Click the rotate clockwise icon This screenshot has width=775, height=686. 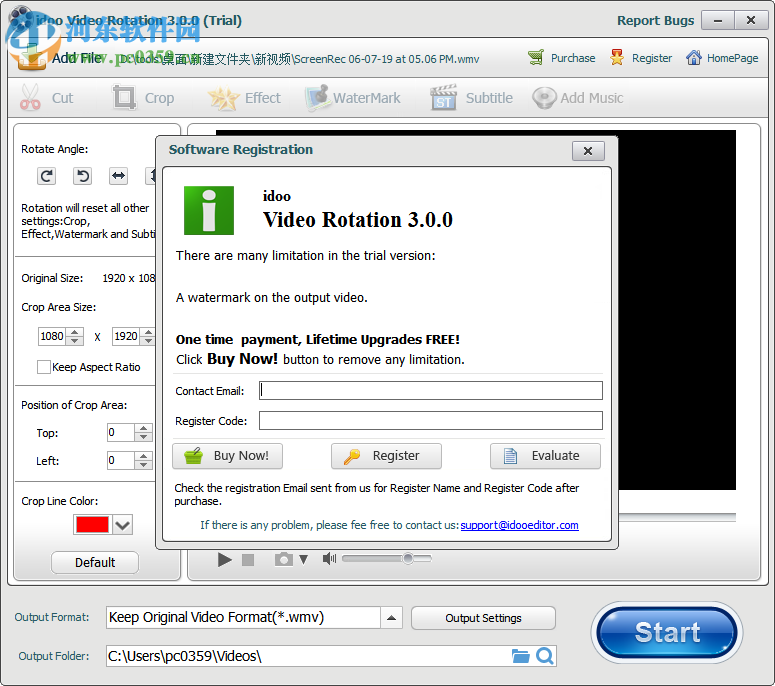[46, 176]
